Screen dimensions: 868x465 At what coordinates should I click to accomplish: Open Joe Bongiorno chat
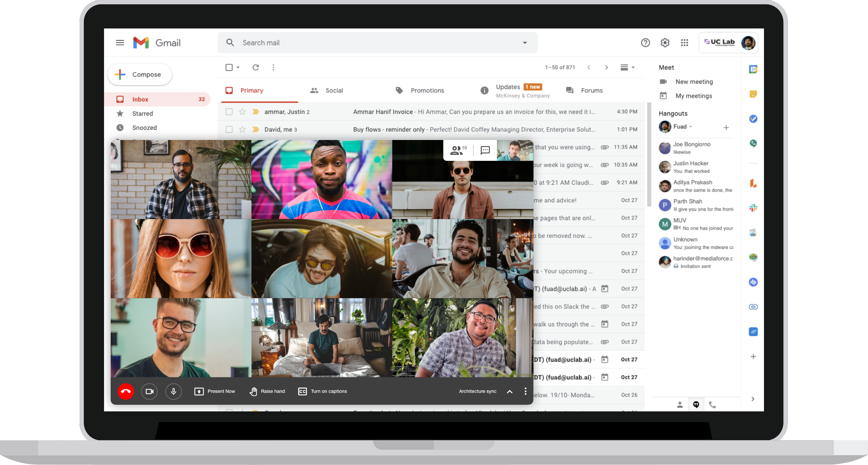[x=696, y=148]
